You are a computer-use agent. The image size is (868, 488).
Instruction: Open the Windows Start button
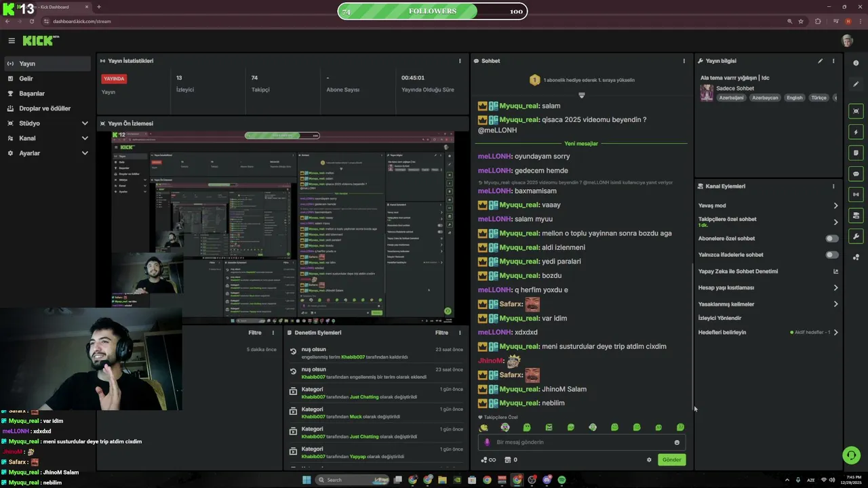coord(307,480)
